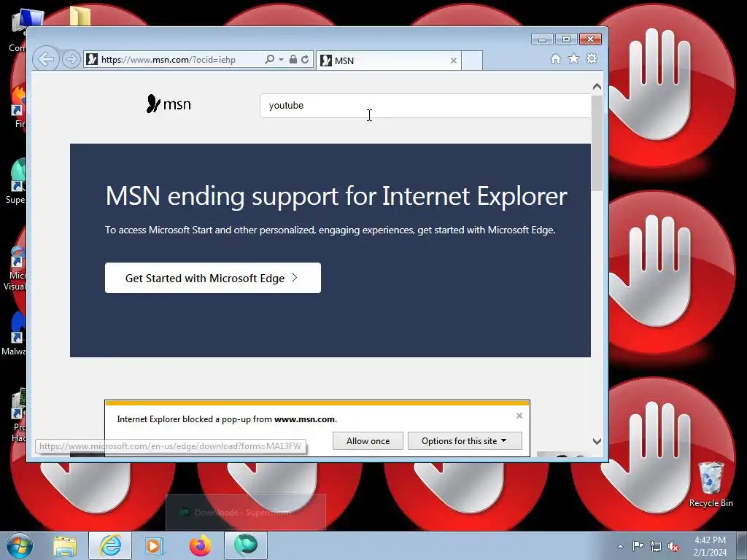Click the search magnifier in address bar

pos(270,60)
